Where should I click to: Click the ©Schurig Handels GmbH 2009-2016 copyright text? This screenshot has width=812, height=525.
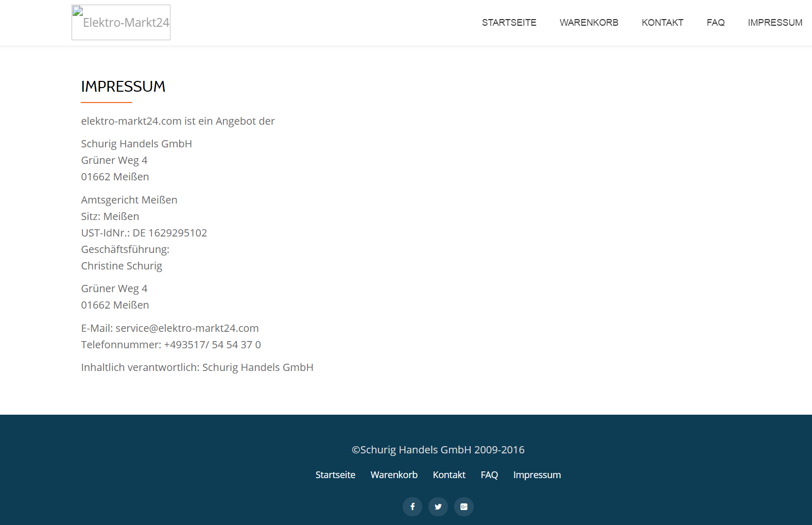point(438,450)
